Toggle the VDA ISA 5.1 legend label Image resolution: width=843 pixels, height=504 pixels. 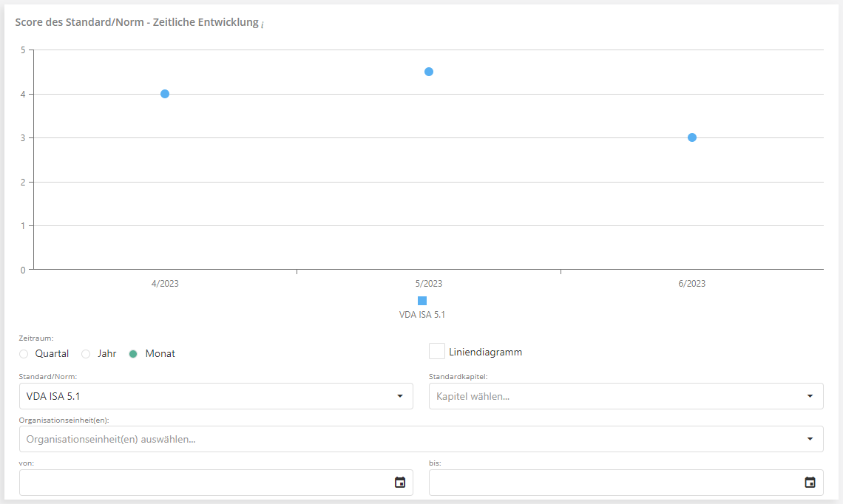(422, 315)
